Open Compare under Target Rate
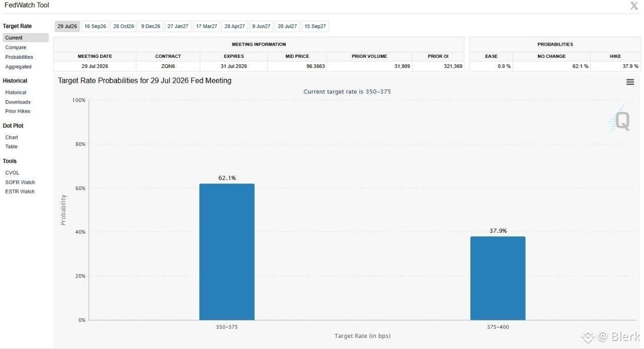This screenshot has width=644, height=349. coord(16,47)
